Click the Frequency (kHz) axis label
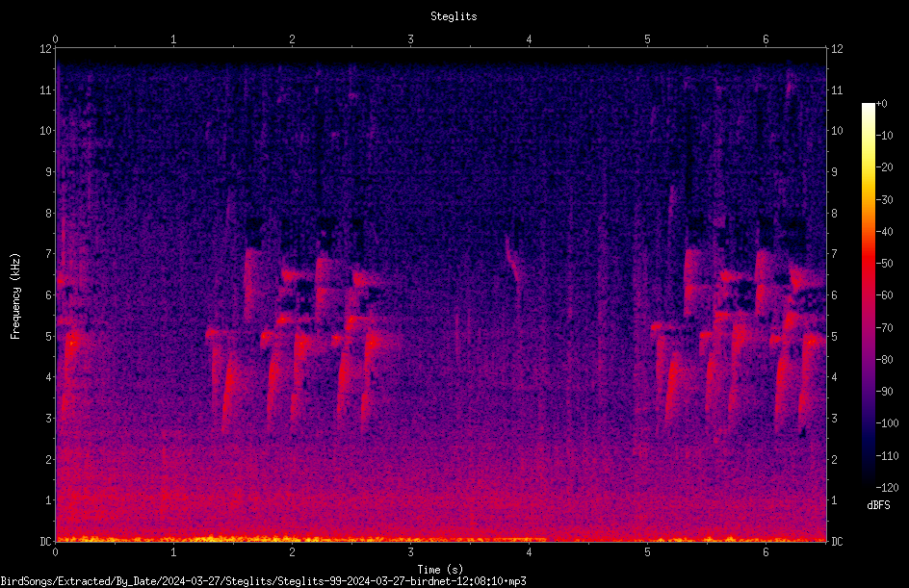Viewport: 909px width, 588px height. [x=15, y=296]
